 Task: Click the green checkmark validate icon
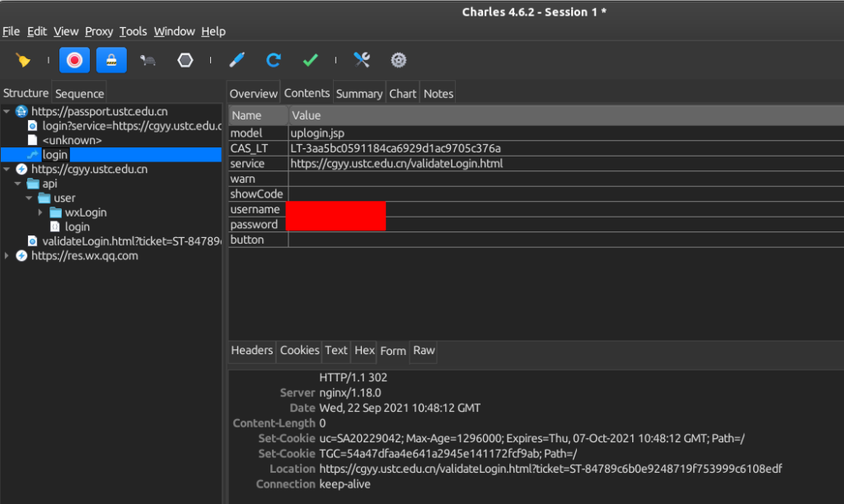pyautogui.click(x=311, y=60)
